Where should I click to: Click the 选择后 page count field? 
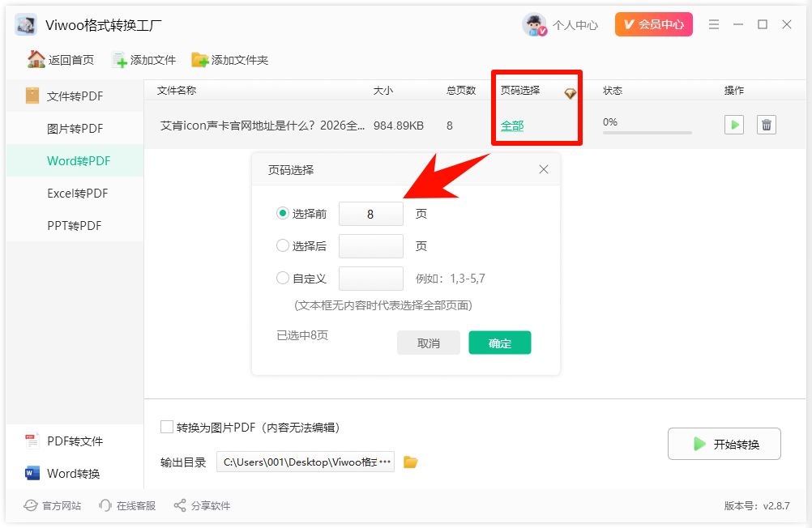[x=371, y=246]
